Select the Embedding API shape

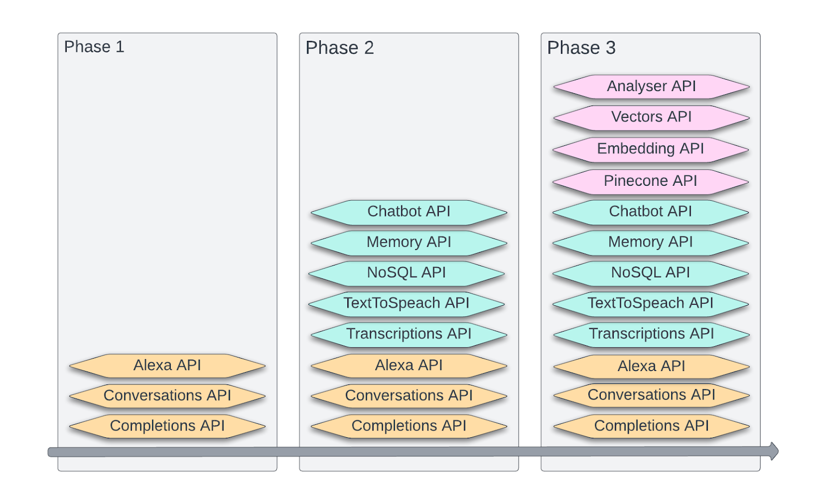pyautogui.click(x=650, y=150)
